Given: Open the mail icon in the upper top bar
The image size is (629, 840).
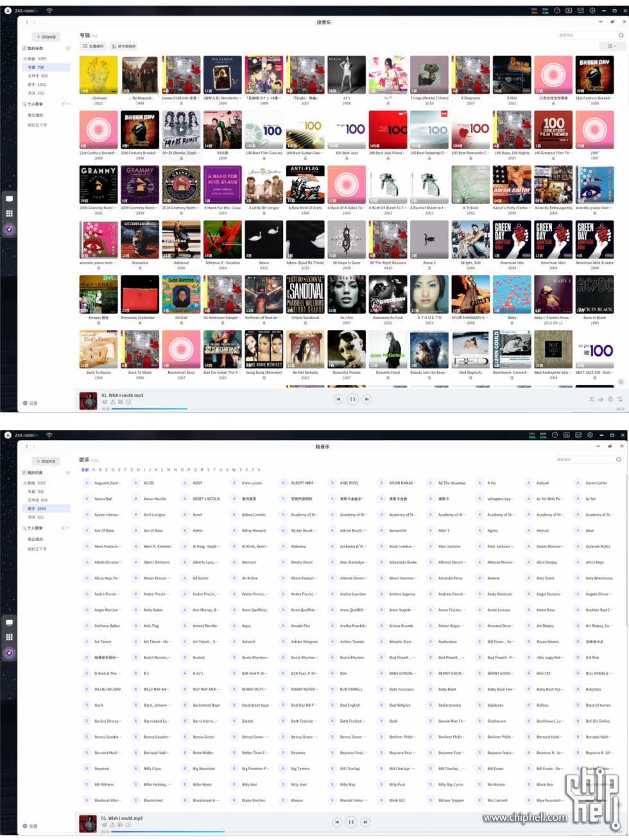Looking at the screenshot, I should point(580,10).
